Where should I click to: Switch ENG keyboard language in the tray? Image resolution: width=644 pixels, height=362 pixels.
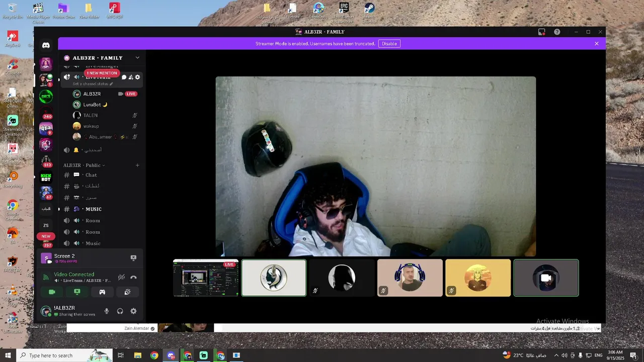tap(599, 355)
